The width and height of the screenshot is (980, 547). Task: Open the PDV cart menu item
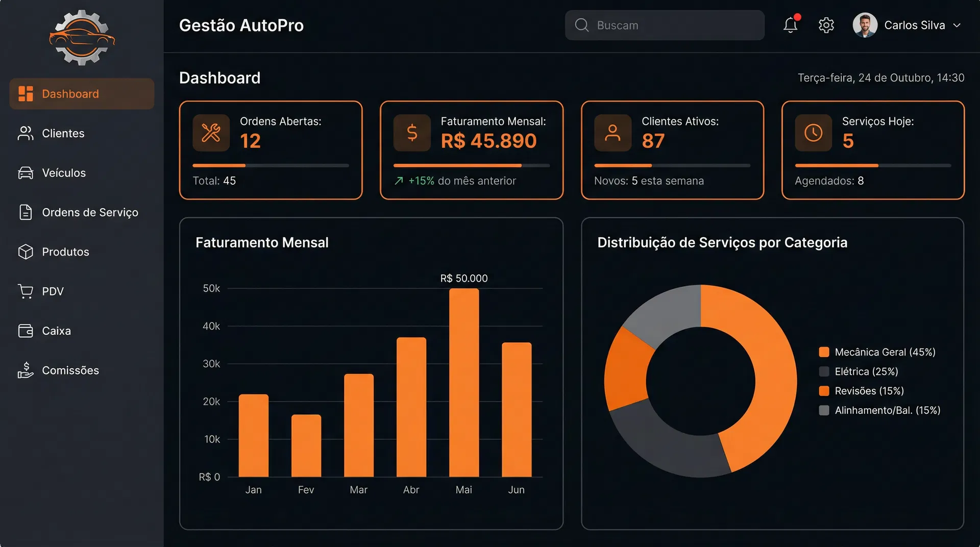(x=53, y=291)
